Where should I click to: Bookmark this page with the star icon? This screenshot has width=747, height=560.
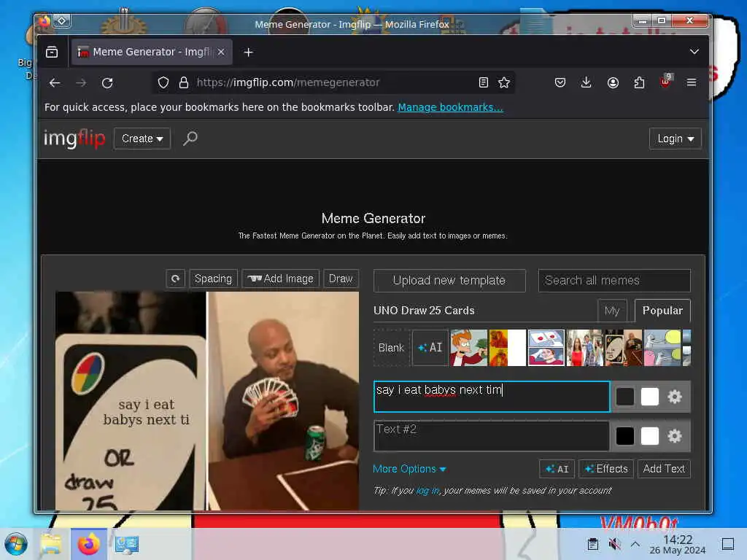(504, 83)
